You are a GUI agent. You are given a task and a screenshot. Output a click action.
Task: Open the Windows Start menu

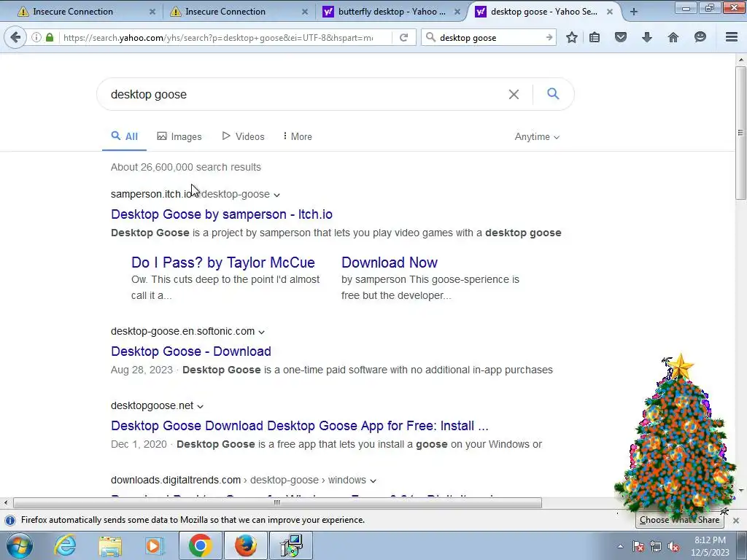[x=19, y=545]
